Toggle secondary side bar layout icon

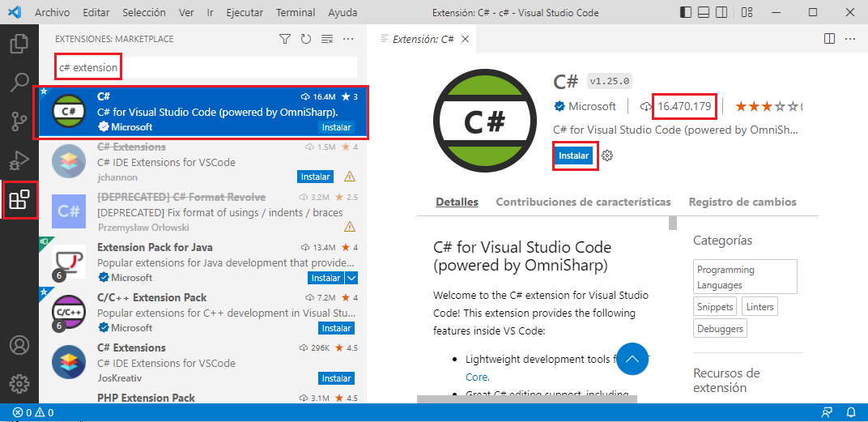(721, 12)
